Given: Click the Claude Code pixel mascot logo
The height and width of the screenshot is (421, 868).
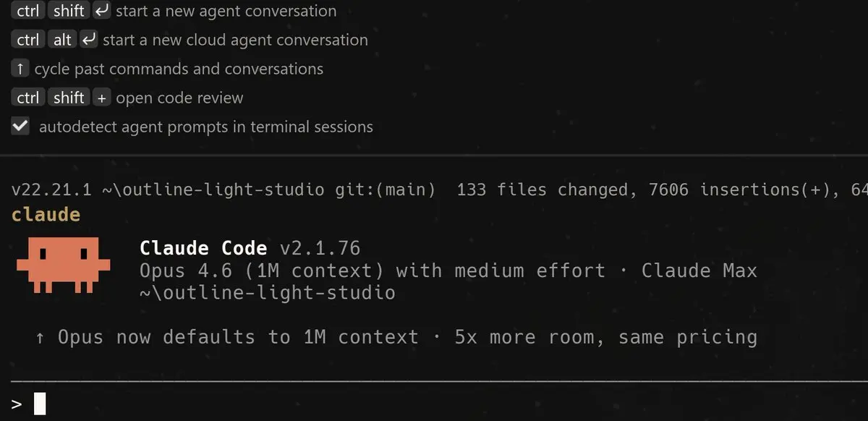Looking at the screenshot, I should point(63,265).
